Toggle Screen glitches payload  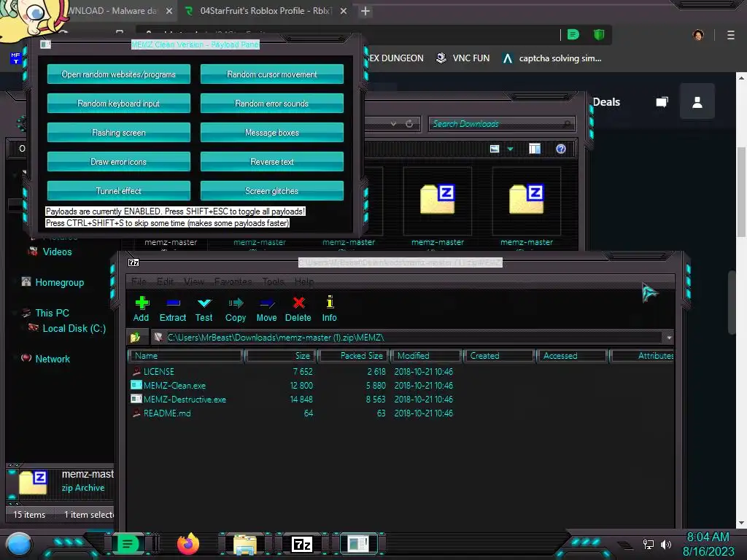click(272, 190)
